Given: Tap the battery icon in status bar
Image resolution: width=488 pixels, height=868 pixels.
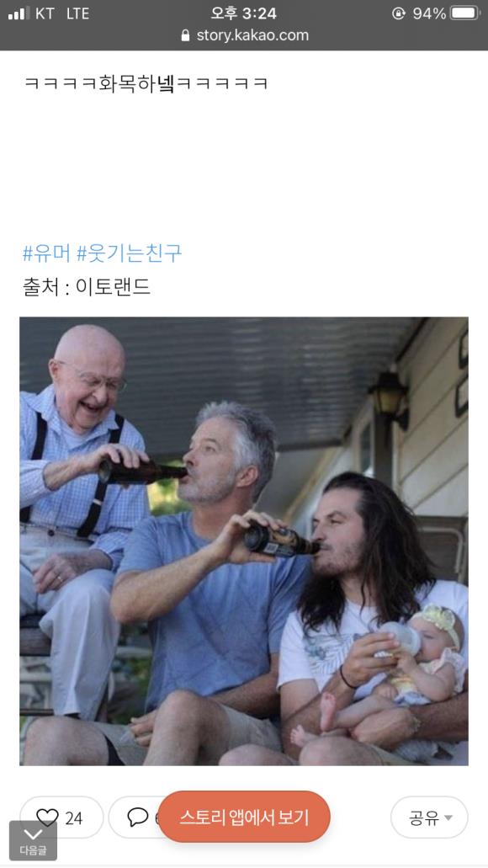Looking at the screenshot, I should [x=464, y=13].
